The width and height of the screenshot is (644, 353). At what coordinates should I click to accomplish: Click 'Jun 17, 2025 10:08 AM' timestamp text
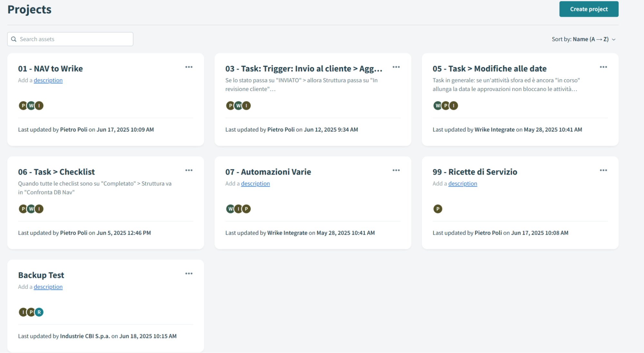(x=540, y=233)
